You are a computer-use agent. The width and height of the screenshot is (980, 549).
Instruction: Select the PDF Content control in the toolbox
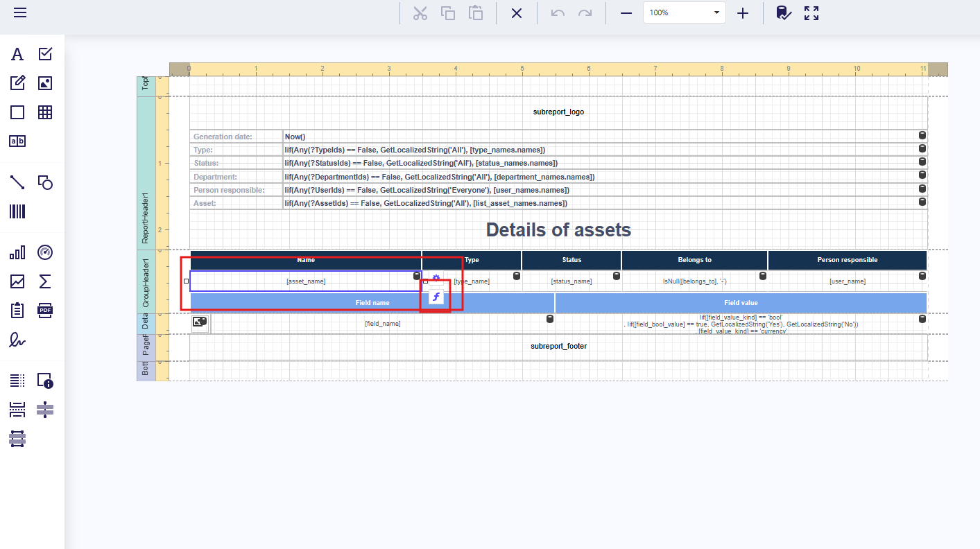(45, 310)
